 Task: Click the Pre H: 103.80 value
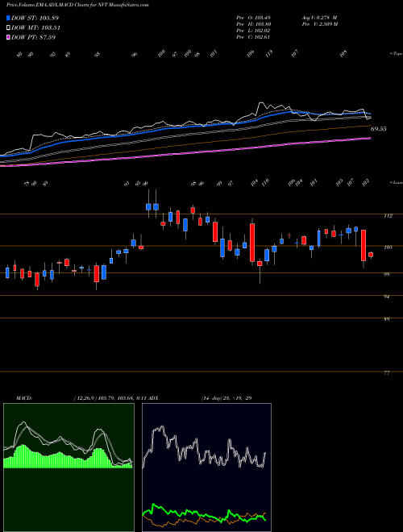pyautogui.click(x=253, y=24)
